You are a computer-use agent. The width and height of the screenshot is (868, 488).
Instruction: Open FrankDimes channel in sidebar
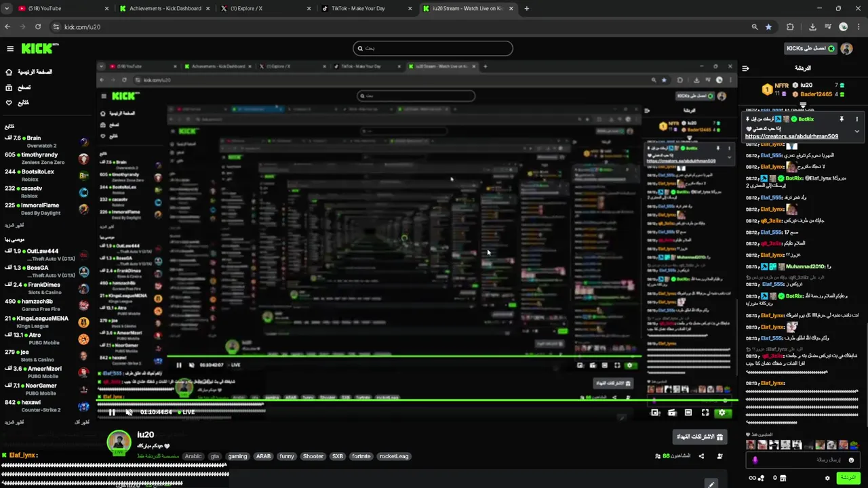pos(46,288)
